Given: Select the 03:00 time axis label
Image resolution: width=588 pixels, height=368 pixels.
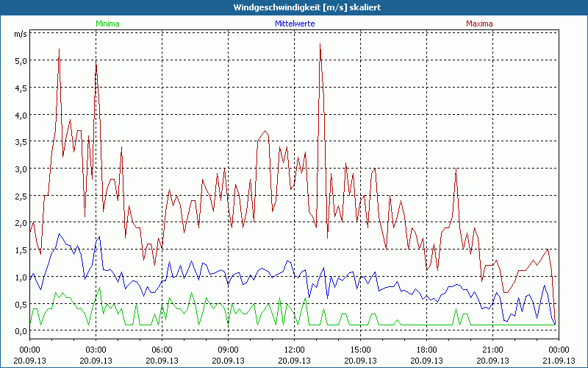Looking at the screenshot, I should pyautogui.click(x=96, y=349).
